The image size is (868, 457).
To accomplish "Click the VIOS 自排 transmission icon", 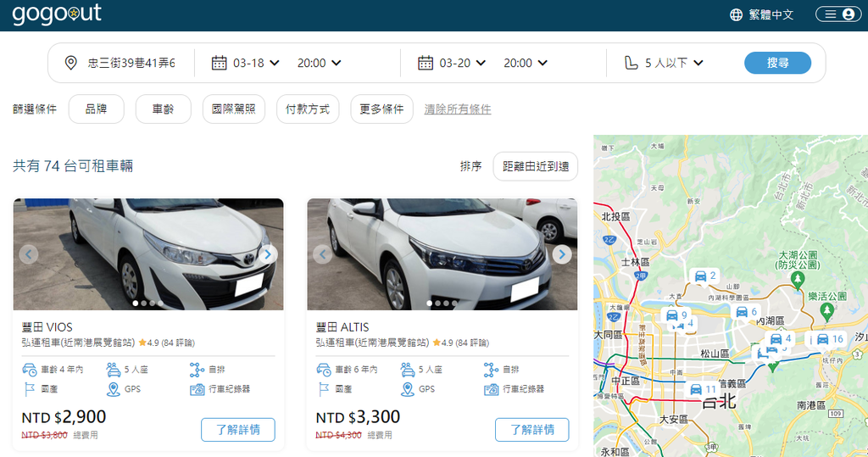I will pyautogui.click(x=197, y=370).
